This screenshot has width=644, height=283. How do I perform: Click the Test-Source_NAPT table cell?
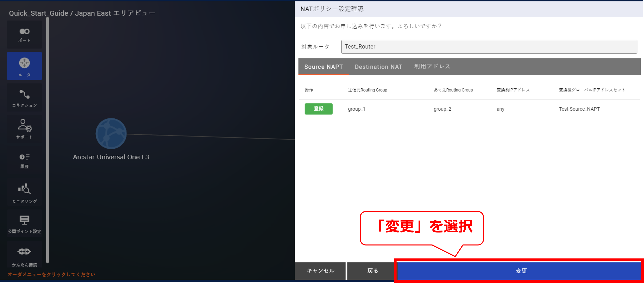point(579,109)
